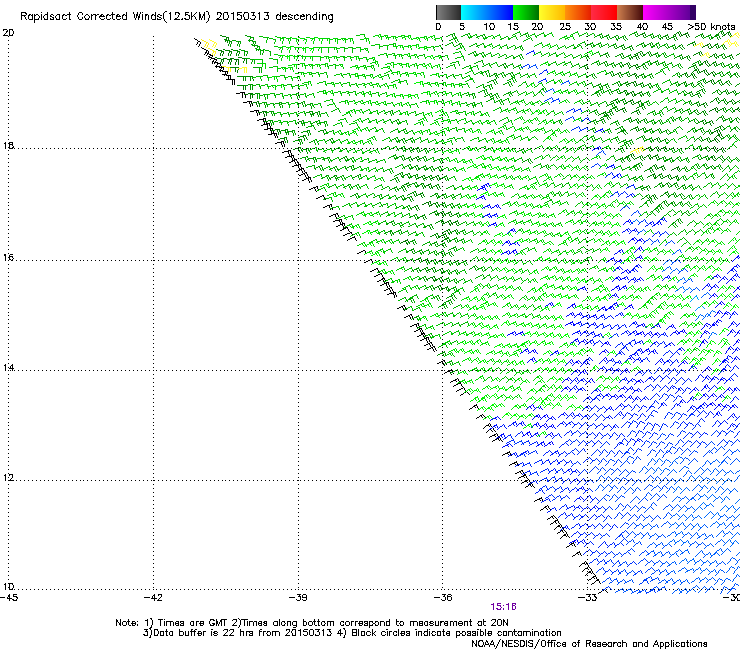The image size is (740, 650).
Task: Click the latitude label 10
Action: pos(8,587)
